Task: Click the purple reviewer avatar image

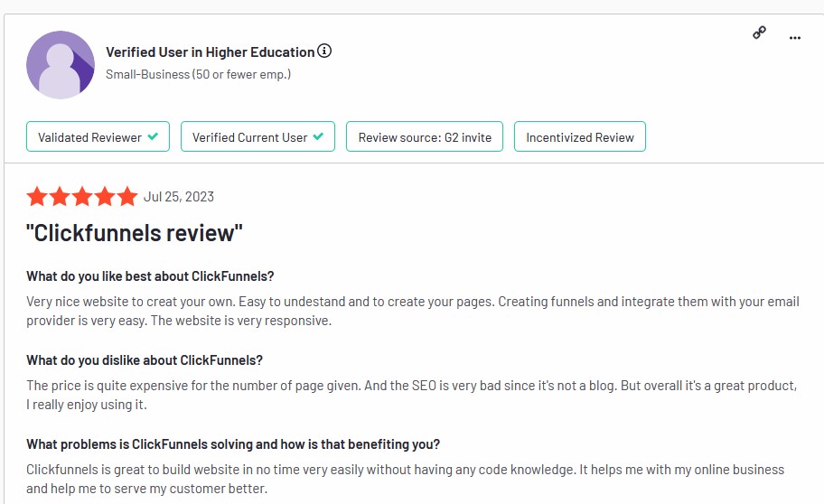Action: tap(61, 65)
